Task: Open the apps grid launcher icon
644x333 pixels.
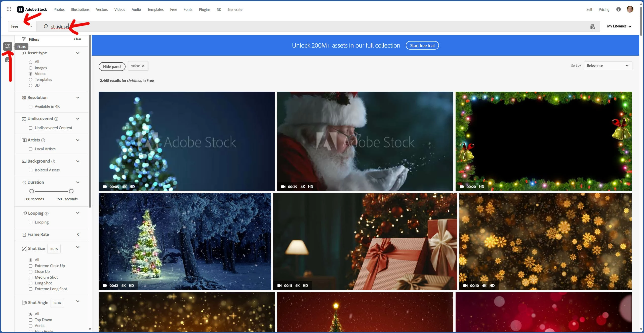Action: [9, 9]
